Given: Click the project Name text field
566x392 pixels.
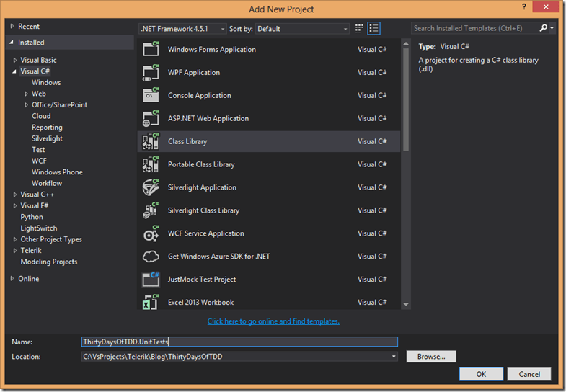Looking at the screenshot, I should coord(239,342).
